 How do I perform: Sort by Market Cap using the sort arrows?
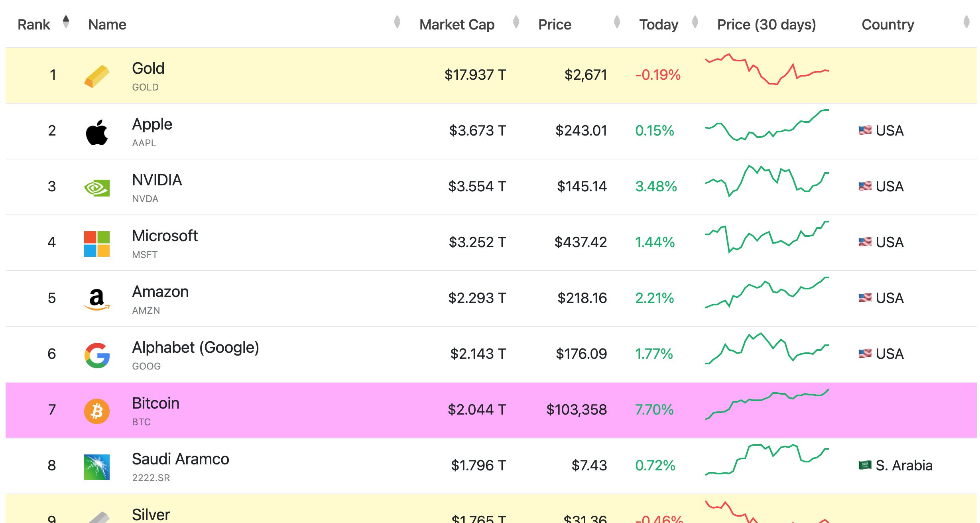click(x=516, y=22)
